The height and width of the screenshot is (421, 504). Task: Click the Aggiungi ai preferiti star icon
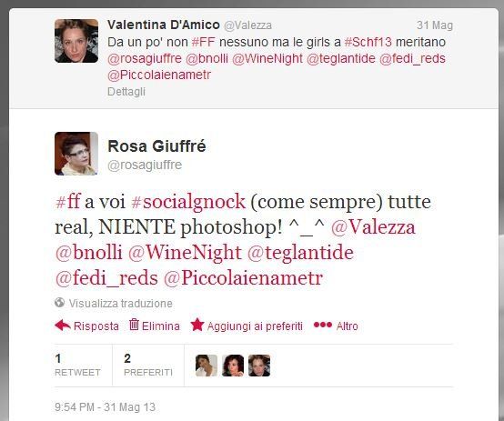click(197, 325)
